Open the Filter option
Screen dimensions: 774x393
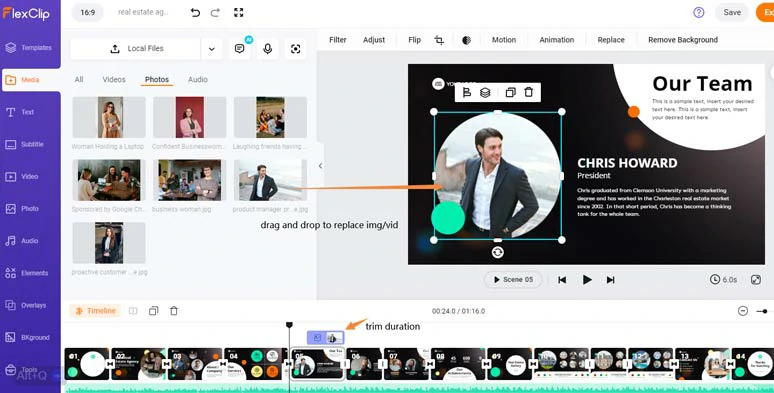coord(338,40)
